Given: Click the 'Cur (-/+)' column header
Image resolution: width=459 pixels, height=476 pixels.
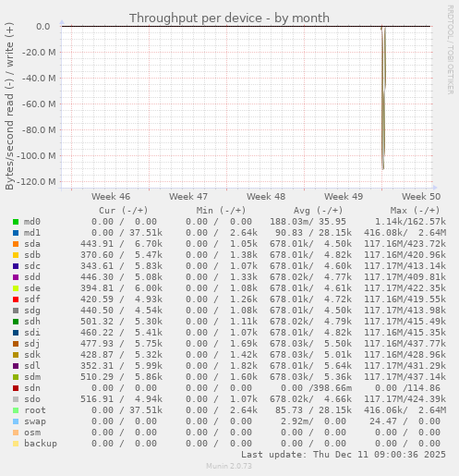Looking at the screenshot, I should pyautogui.click(x=124, y=211).
